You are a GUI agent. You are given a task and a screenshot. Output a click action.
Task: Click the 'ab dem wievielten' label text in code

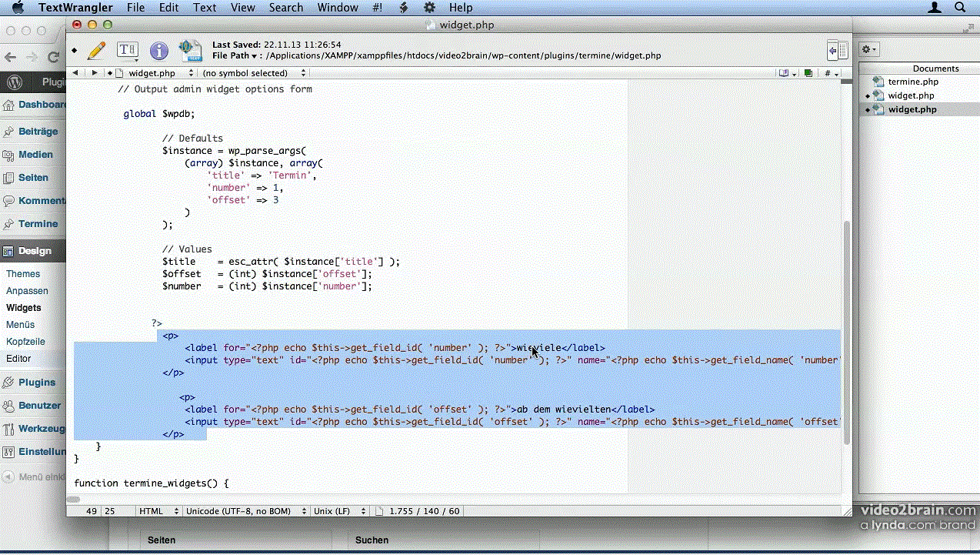pos(563,410)
